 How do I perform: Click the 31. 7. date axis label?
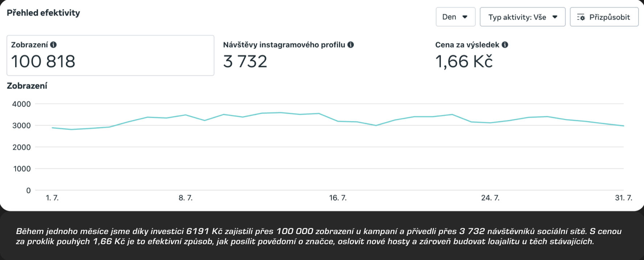(623, 198)
